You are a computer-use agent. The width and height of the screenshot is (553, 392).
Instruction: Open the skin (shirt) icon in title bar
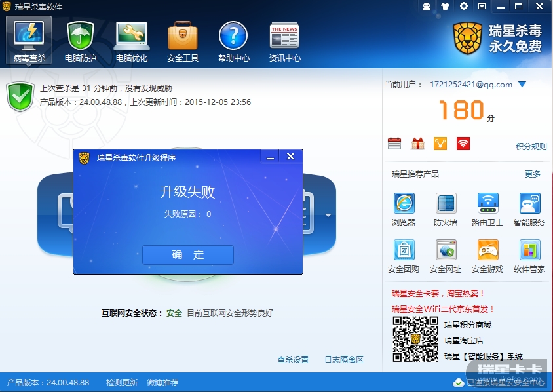click(445, 6)
